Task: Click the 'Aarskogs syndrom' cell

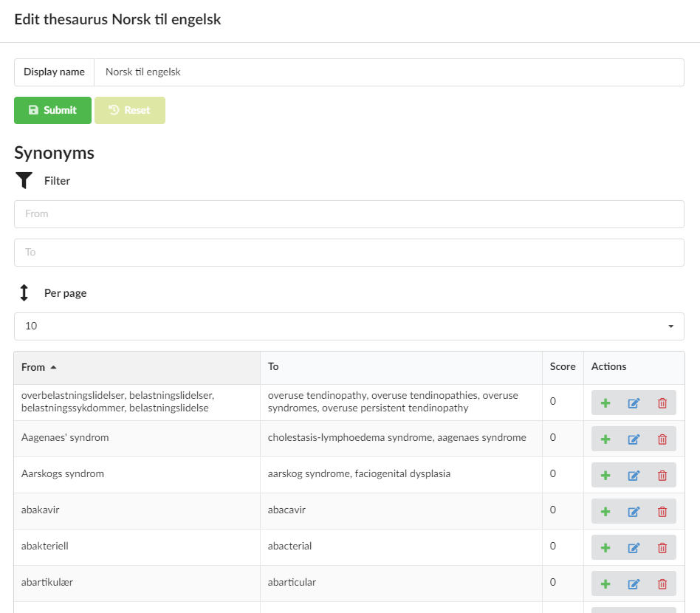Action: coord(137,475)
